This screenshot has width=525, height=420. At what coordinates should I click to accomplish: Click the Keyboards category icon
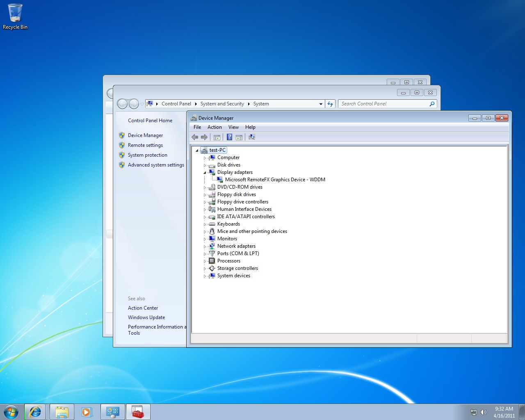pos(212,224)
